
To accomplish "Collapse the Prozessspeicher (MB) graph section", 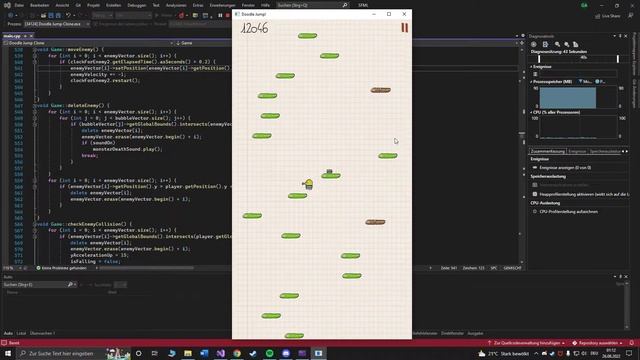I will [x=531, y=82].
